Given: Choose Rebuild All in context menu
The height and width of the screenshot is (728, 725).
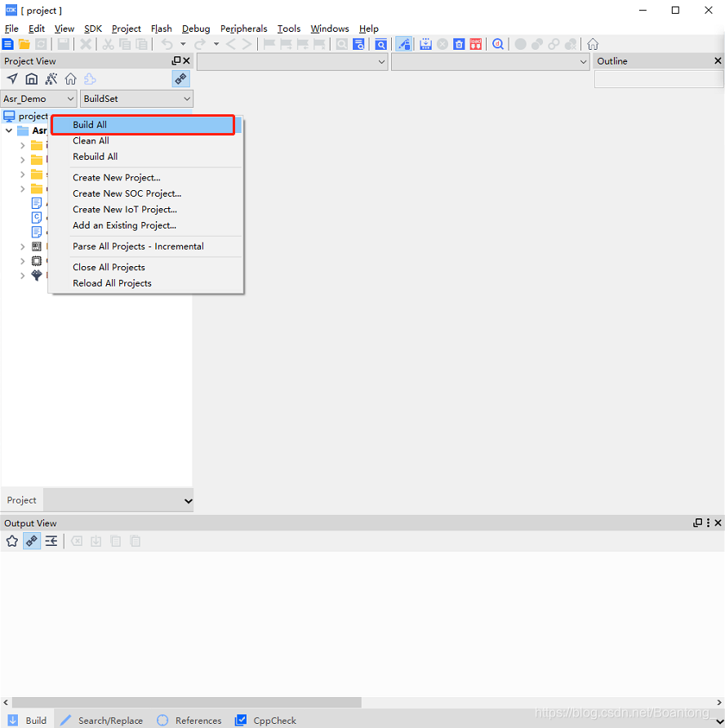Looking at the screenshot, I should (x=146, y=157).
